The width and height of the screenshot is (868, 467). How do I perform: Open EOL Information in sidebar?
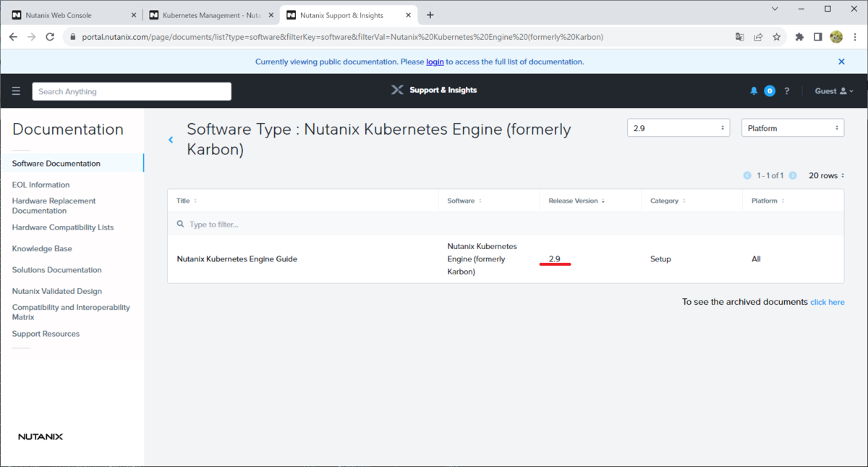41,185
